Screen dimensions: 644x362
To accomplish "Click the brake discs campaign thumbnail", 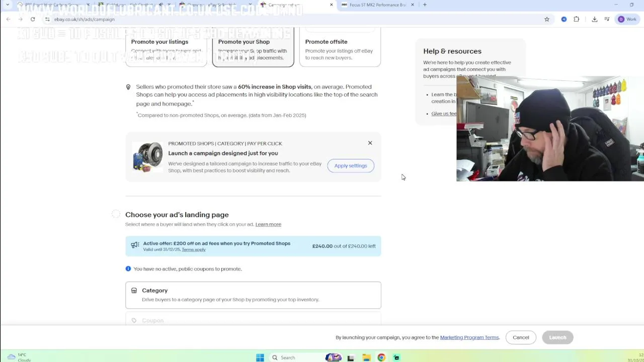I will [147, 157].
